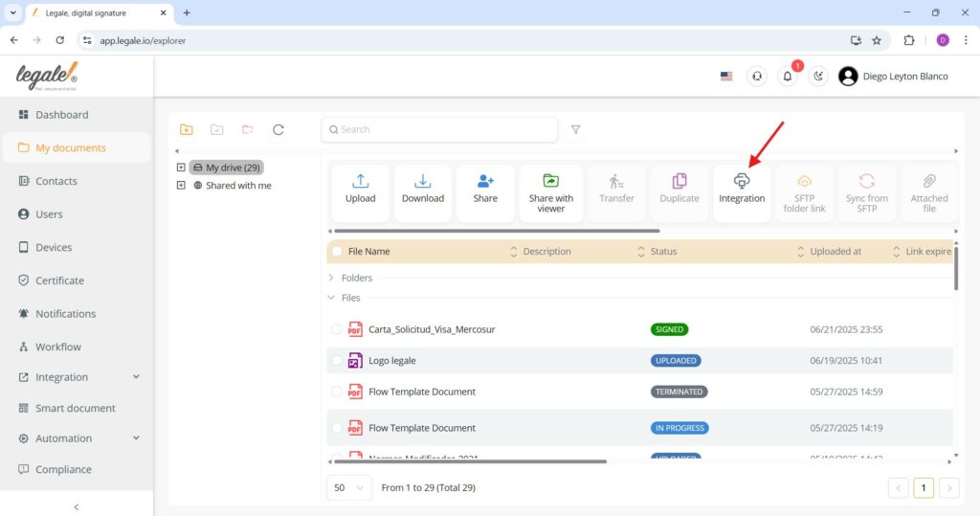This screenshot has width=980, height=516.
Task: Open Devices in sidebar
Action: pos(77,247)
